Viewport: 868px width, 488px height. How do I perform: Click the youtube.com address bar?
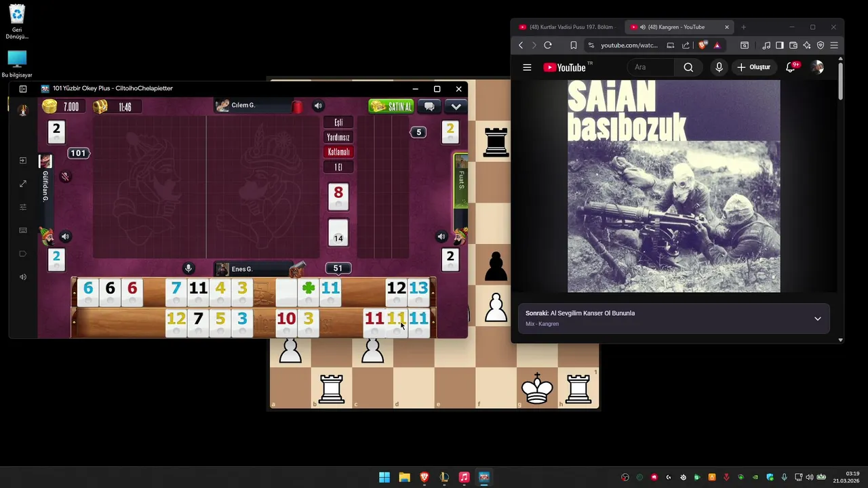coord(629,45)
